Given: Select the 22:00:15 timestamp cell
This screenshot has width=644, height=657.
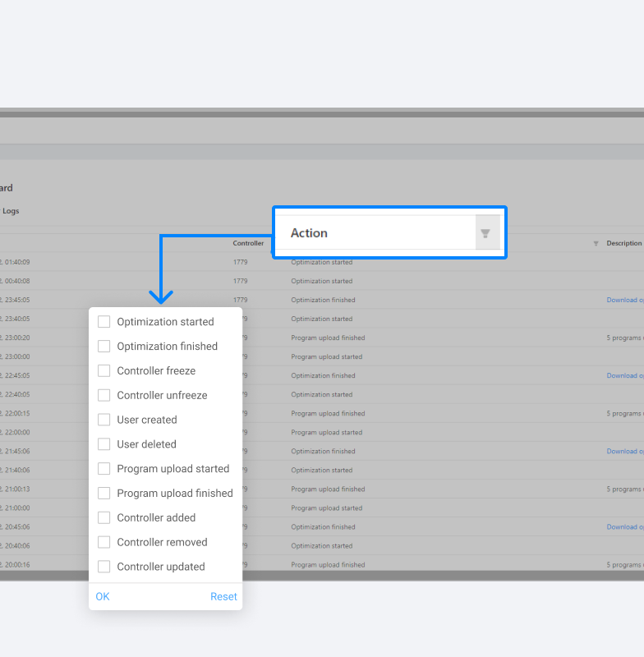Looking at the screenshot, I should (x=15, y=414).
